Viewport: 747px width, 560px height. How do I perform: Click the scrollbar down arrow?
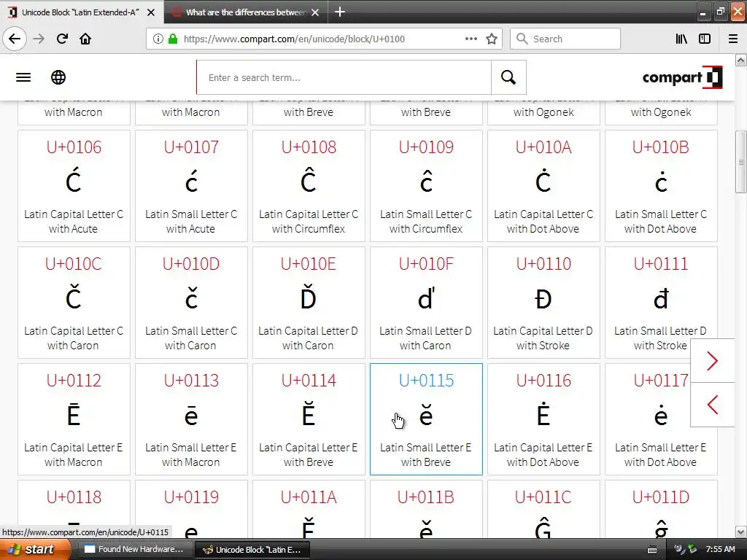[x=741, y=532]
